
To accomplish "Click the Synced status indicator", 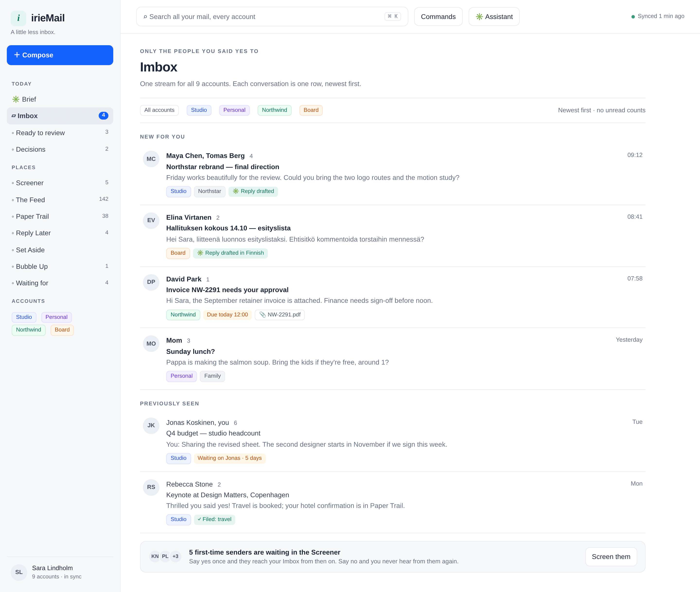I will coord(658,16).
